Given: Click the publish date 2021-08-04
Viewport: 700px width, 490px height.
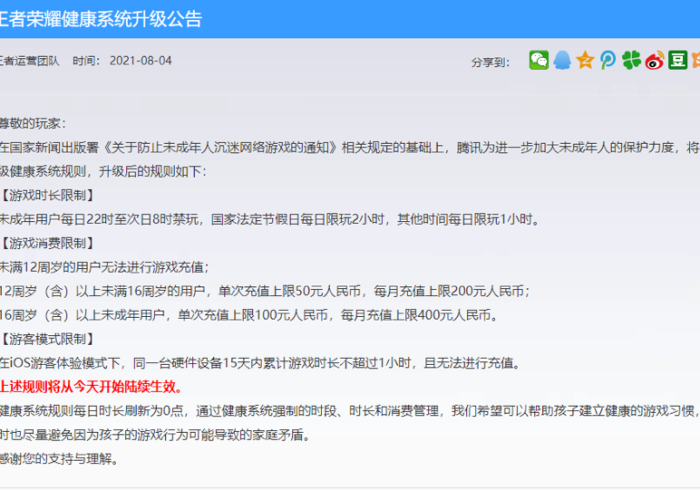Looking at the screenshot, I should pos(140,61).
